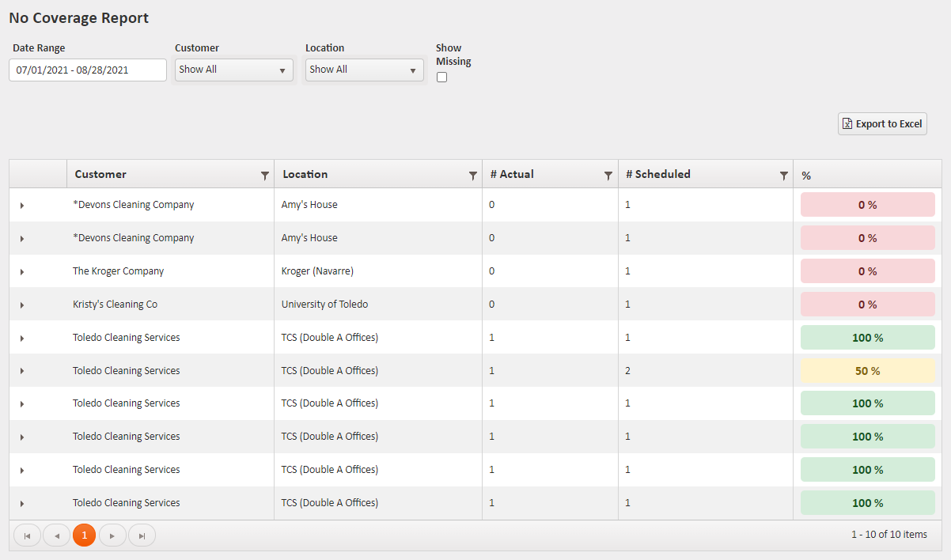Viewport: 951px width, 560px height.
Task: Go to the previous page of results
Action: 56,535
